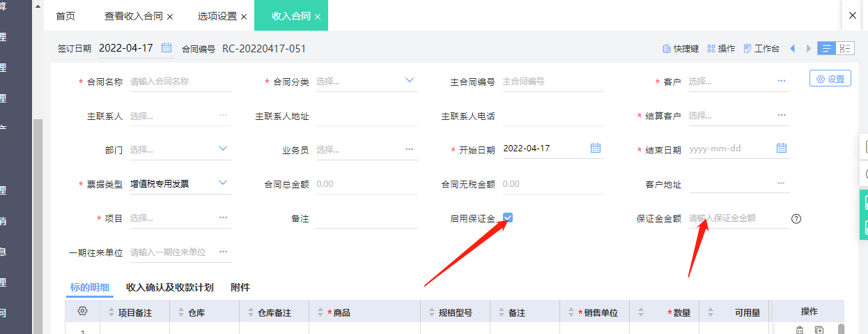868x334 pixels.
Task: Go to previous record with left arrow
Action: (x=792, y=49)
